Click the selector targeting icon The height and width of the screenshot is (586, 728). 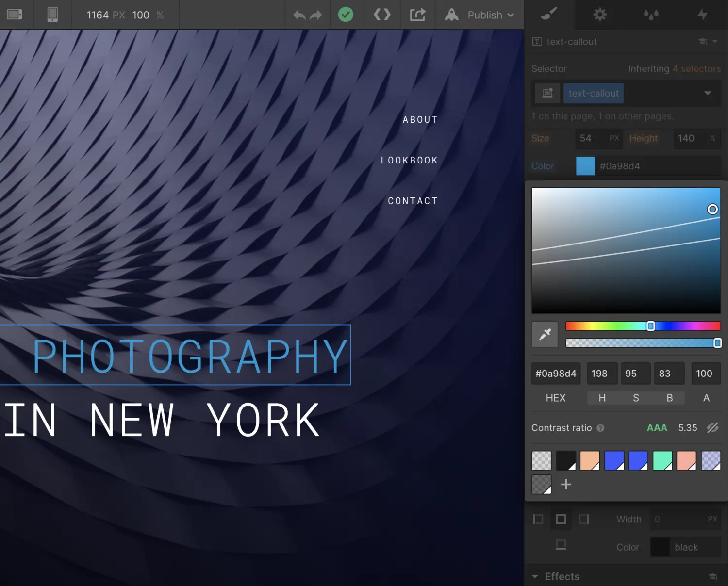coord(547,93)
